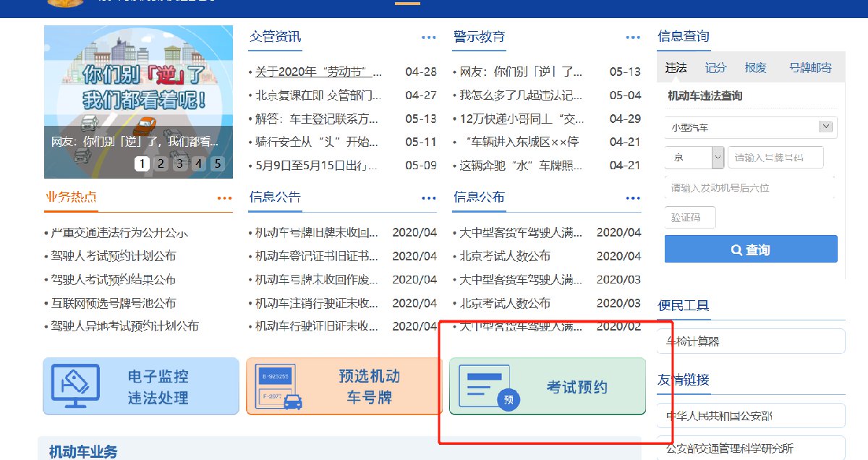
Task: Expand the 小型汽车 vehicle type dropdown
Action: coord(825,127)
